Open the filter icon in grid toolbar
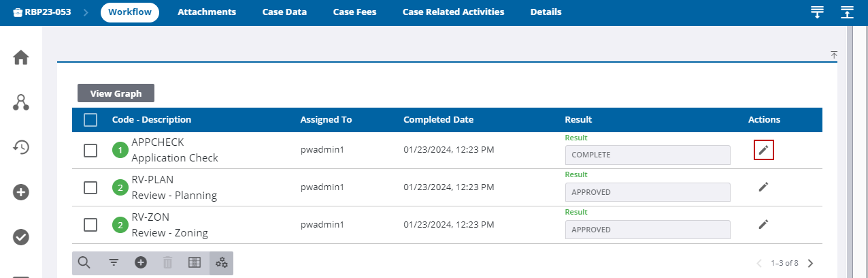The height and width of the screenshot is (278, 868). [x=114, y=262]
